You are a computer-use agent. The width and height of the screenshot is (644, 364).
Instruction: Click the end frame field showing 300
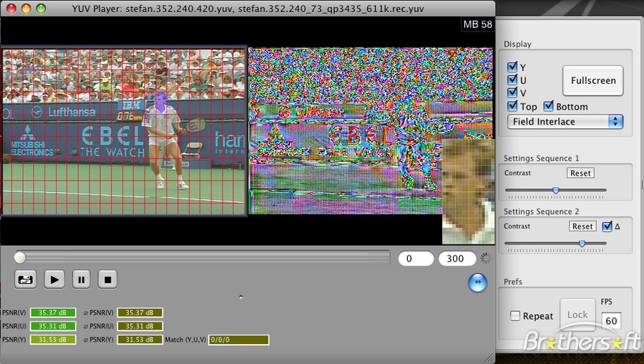click(x=457, y=258)
